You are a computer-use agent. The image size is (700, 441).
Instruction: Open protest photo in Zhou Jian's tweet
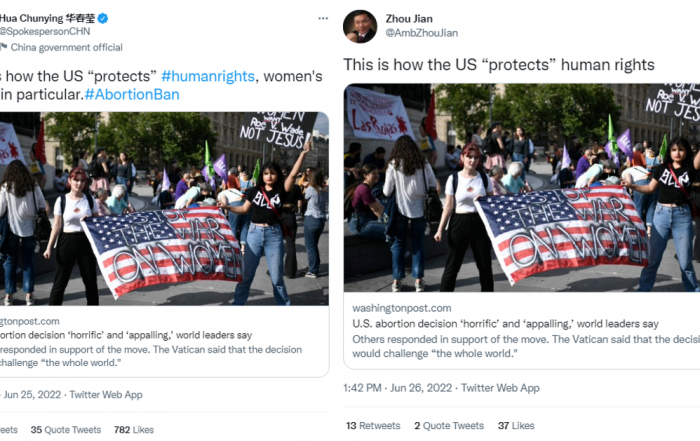[x=521, y=187]
